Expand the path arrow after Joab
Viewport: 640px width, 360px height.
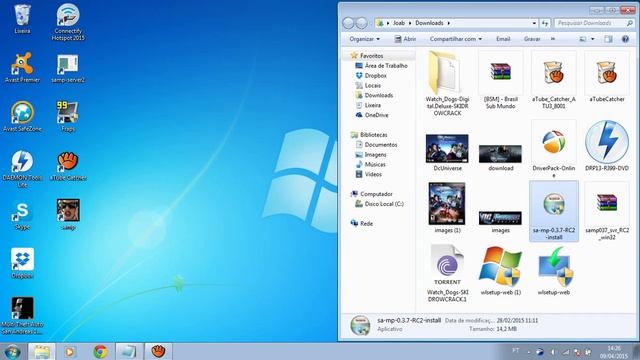tap(410, 23)
